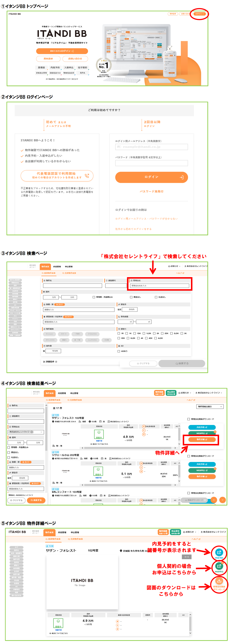Tick the 1LDK layout checkbox
This screenshot has height=644, width=237.
(x=144, y=333)
